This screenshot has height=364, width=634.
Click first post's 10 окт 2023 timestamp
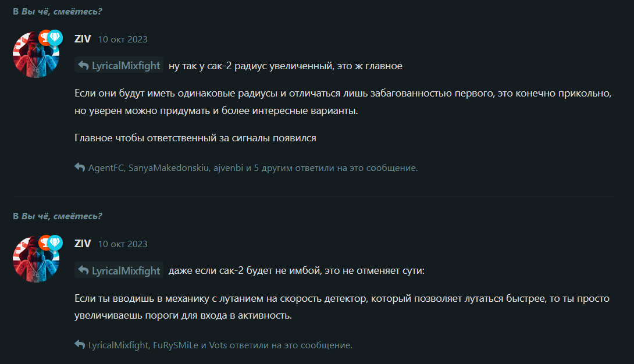(x=123, y=39)
